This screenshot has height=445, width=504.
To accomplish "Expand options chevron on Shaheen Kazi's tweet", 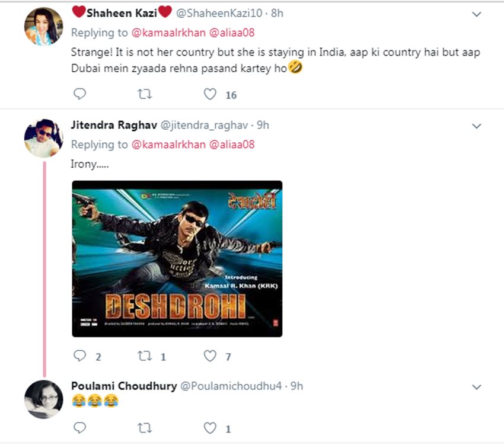I will click(x=476, y=13).
